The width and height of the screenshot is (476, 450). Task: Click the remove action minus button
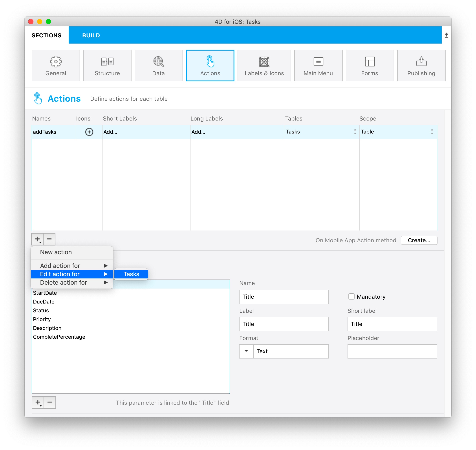(49, 239)
